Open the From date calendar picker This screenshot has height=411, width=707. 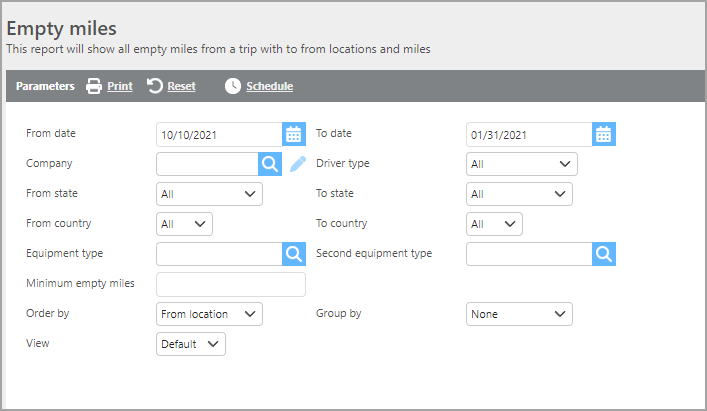coord(293,134)
